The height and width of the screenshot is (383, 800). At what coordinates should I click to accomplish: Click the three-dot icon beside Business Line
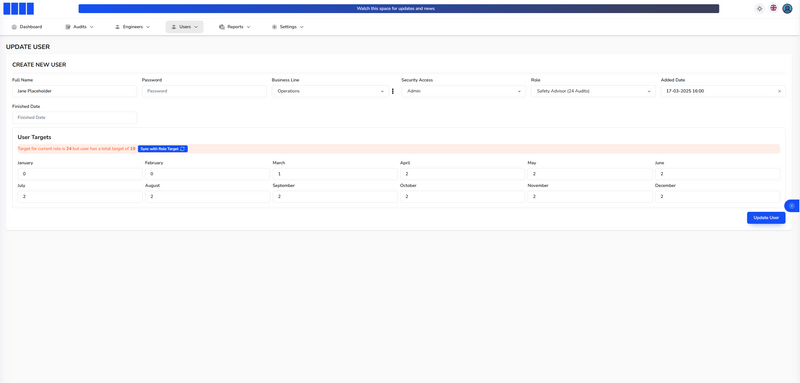click(393, 91)
